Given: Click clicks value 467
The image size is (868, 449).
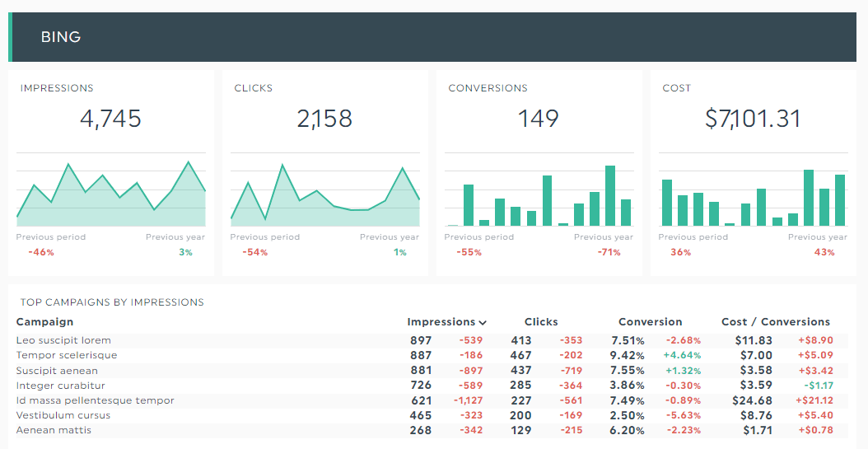Looking at the screenshot, I should 521,355.
